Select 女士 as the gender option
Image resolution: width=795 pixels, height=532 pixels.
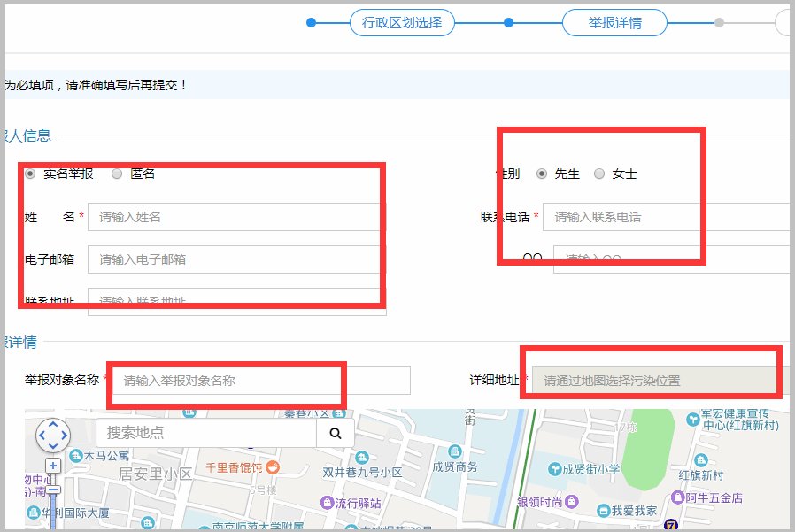click(598, 174)
